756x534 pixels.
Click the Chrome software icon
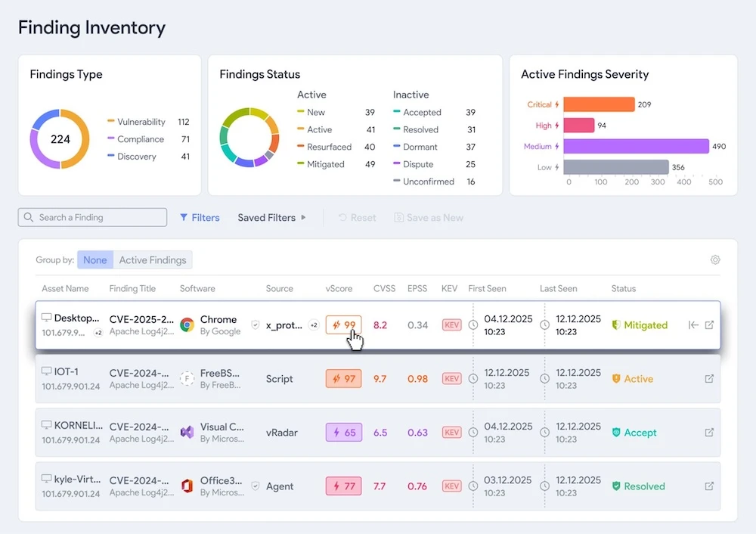[187, 325]
